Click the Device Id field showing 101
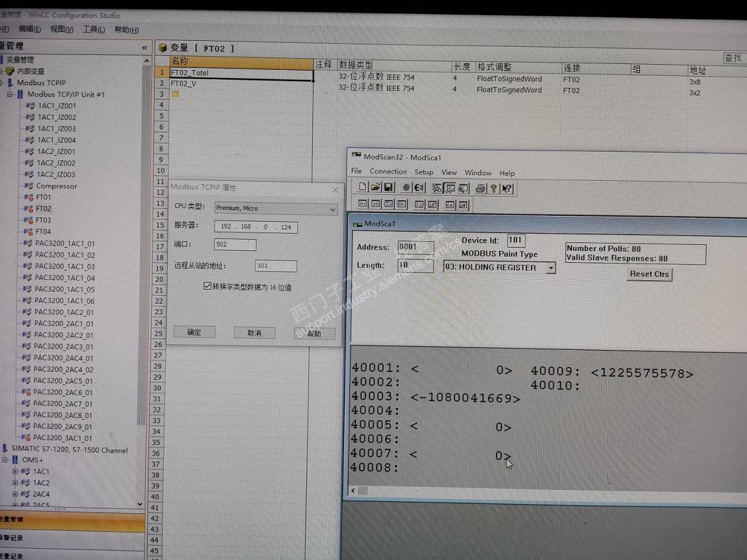 [x=516, y=240]
